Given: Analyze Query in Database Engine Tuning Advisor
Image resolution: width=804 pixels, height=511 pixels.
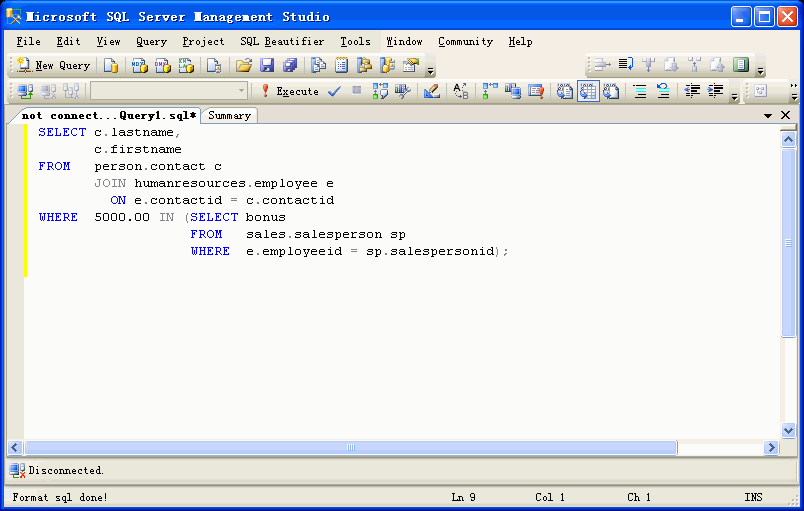Looking at the screenshot, I should click(x=403, y=91).
